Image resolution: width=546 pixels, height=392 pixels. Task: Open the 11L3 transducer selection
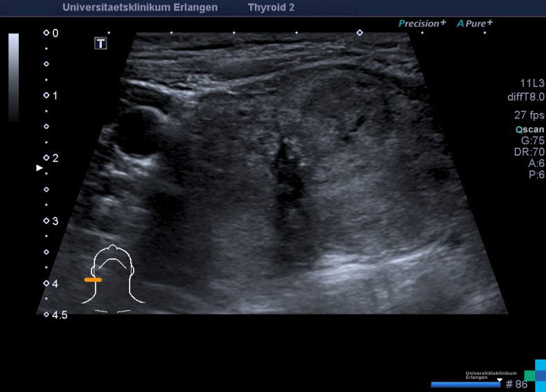coord(532,82)
